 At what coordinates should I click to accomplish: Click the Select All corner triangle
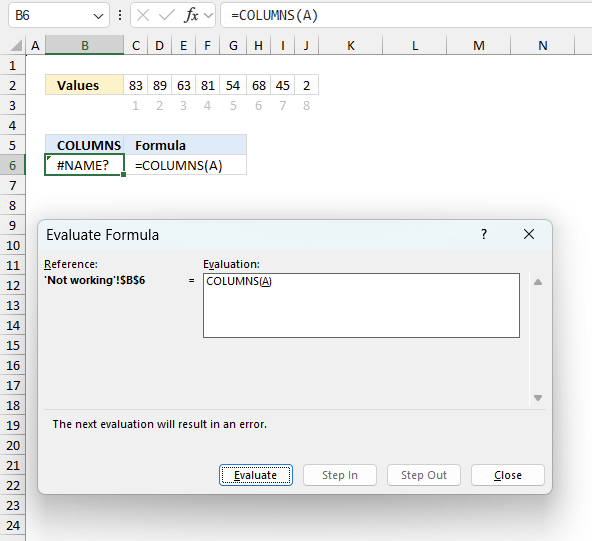16,46
